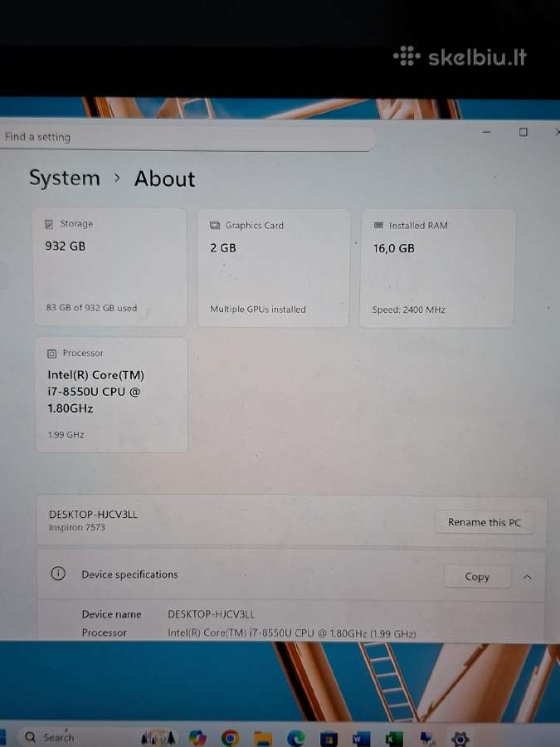The image size is (560, 747).
Task: Click the Graphics Card icon
Action: point(215,225)
